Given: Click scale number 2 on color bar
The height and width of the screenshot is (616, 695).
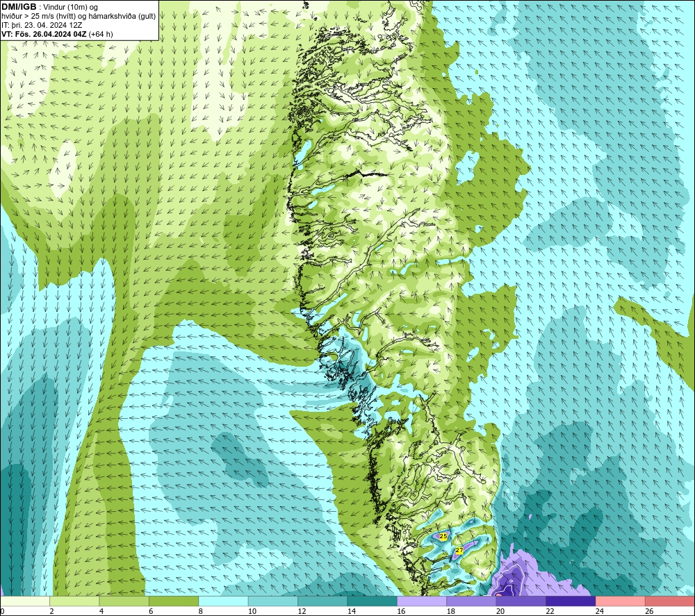Looking at the screenshot, I should (52, 611).
